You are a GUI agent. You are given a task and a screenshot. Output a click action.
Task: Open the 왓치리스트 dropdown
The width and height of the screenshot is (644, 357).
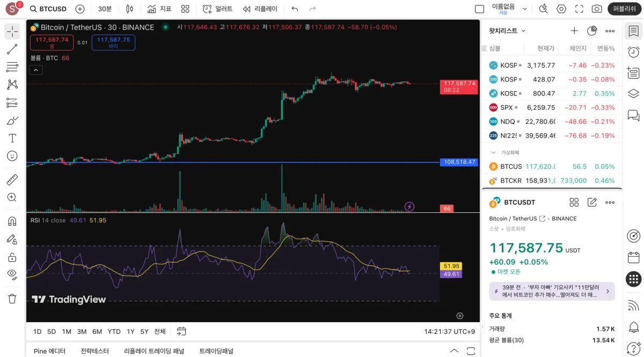pyautogui.click(x=507, y=31)
